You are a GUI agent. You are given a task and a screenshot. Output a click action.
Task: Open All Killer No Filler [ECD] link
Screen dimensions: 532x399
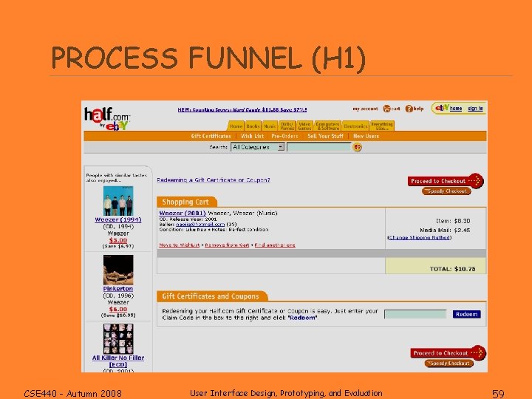pyautogui.click(x=118, y=361)
